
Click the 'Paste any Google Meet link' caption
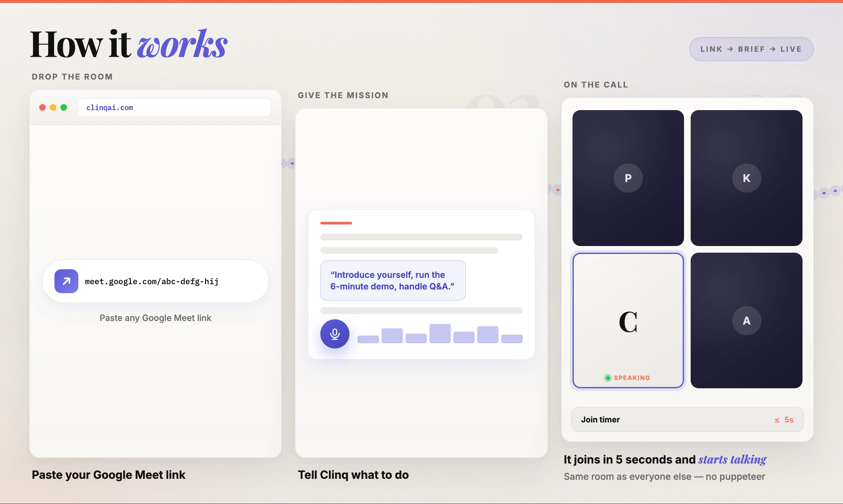coord(155,318)
